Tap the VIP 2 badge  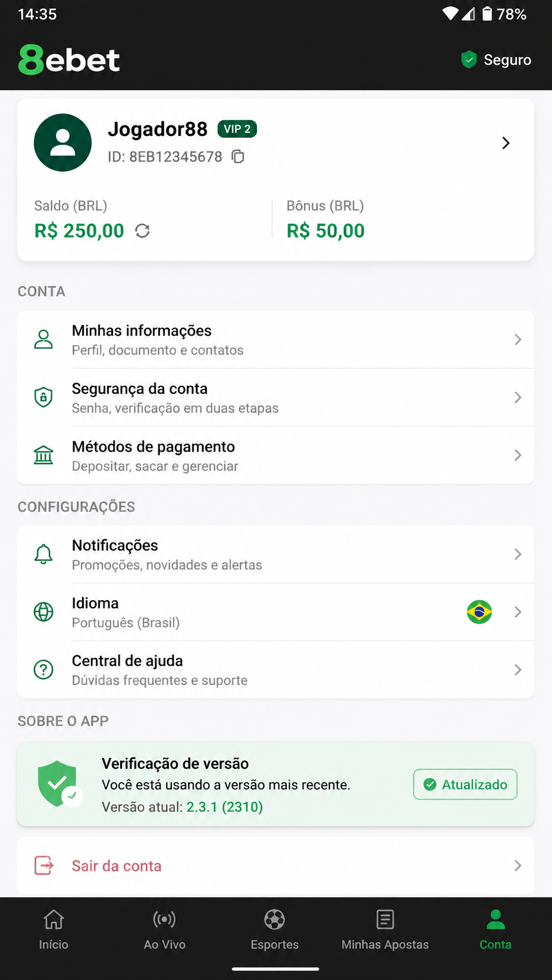coord(237,129)
